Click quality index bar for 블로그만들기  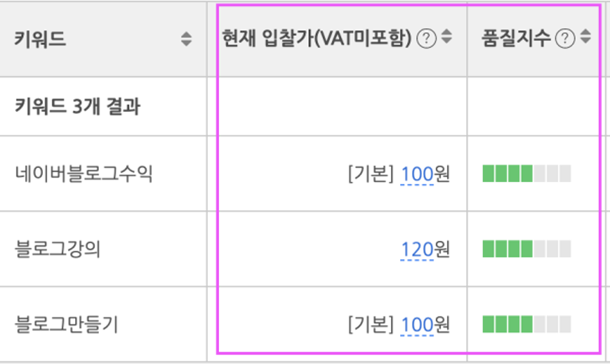point(526,324)
